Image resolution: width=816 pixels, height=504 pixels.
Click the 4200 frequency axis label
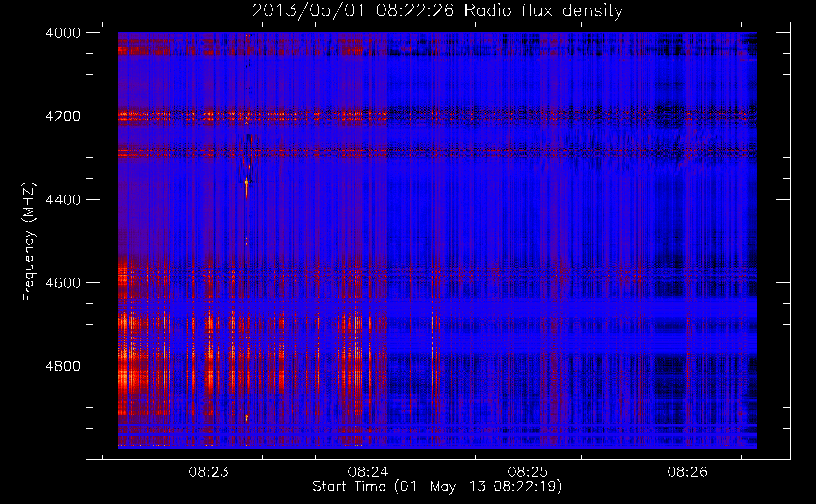click(63, 116)
